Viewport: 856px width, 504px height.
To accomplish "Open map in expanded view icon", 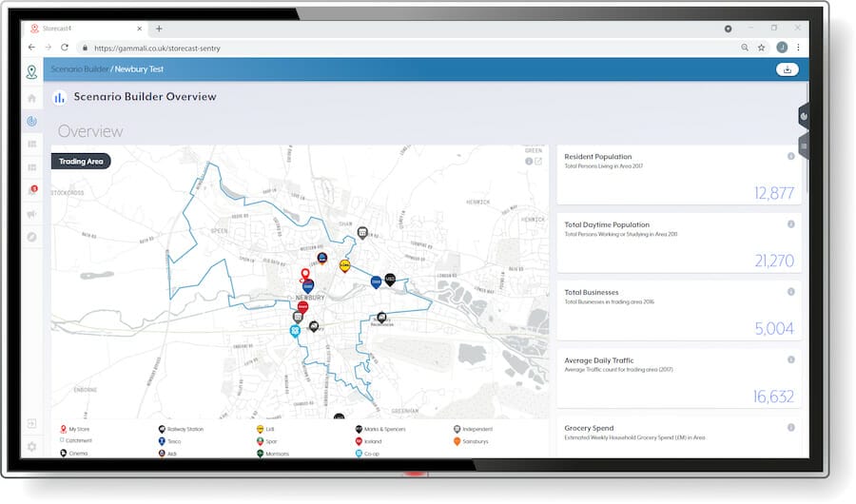I will point(538,161).
